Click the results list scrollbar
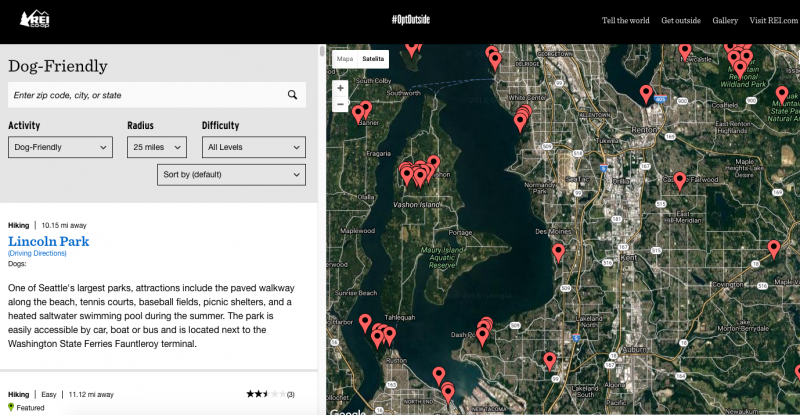The height and width of the screenshot is (415, 800). [x=322, y=51]
